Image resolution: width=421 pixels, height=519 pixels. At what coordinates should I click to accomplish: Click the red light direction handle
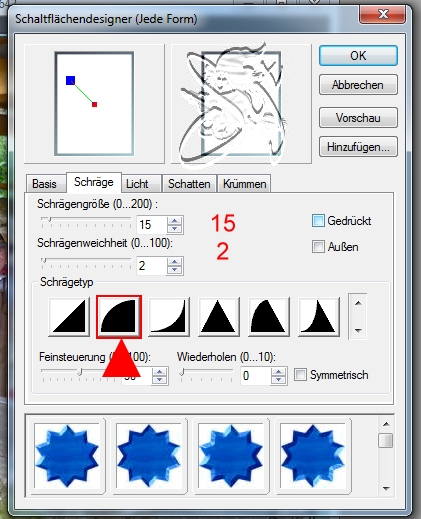click(94, 104)
